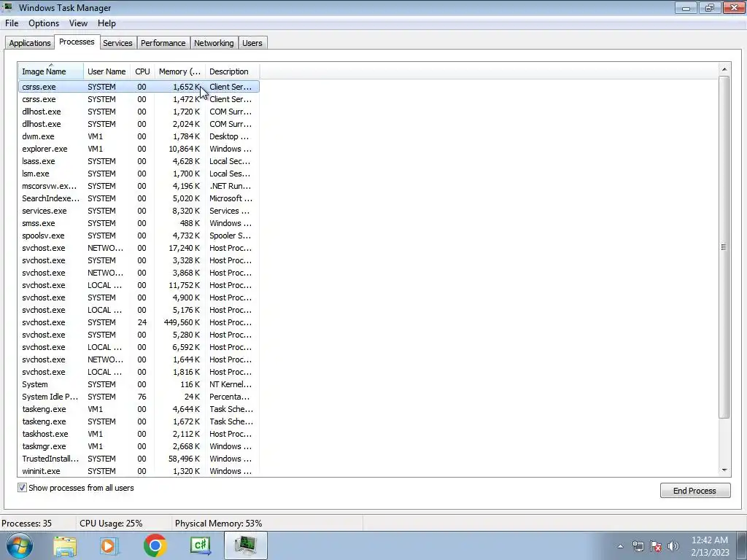Select svchost.exe using 449,560 K memory
747x560 pixels.
[x=139, y=322]
